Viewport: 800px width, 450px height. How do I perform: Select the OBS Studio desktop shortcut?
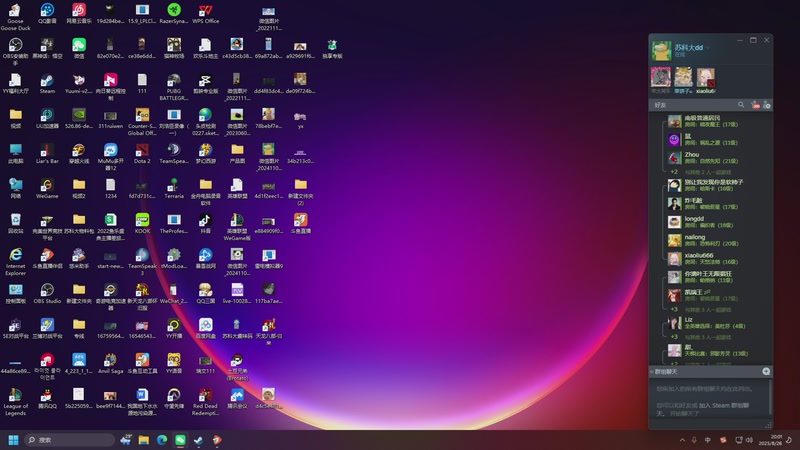click(47, 293)
